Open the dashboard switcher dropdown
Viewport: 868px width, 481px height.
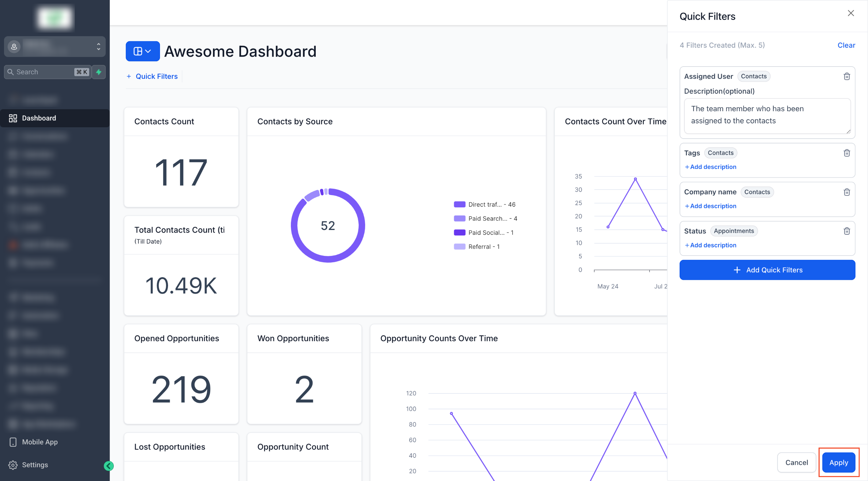(x=143, y=51)
